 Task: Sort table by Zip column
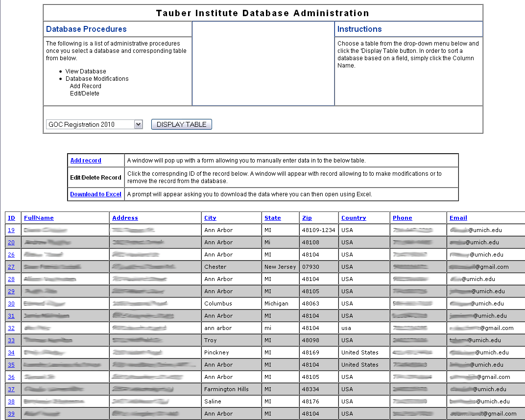307,218
